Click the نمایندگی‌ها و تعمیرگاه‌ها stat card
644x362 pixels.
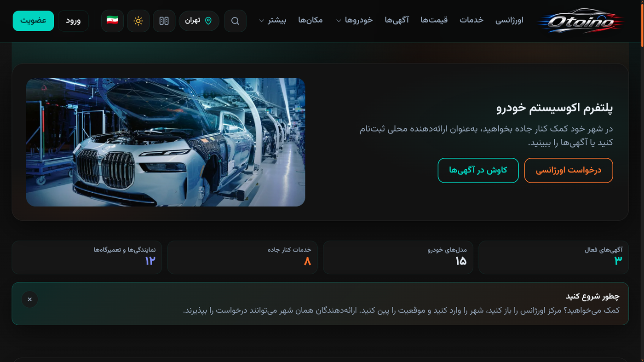(x=87, y=257)
